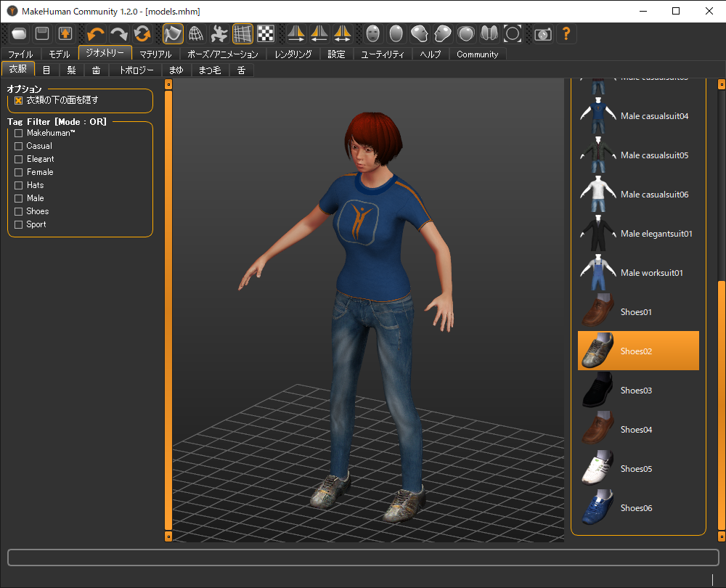Click the redo arrow icon
Image resolution: width=726 pixels, height=588 pixels.
pos(119,33)
